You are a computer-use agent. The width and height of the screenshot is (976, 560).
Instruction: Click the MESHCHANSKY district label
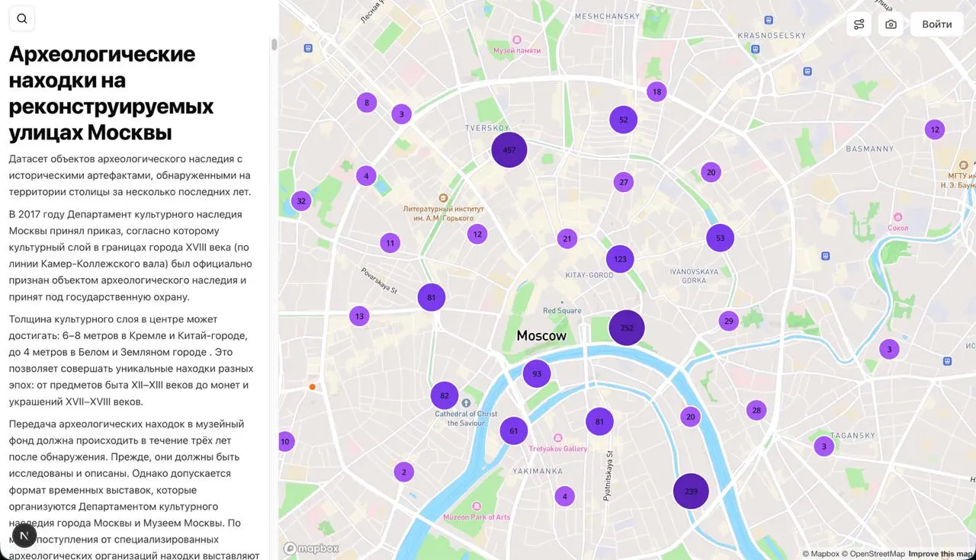click(x=607, y=16)
